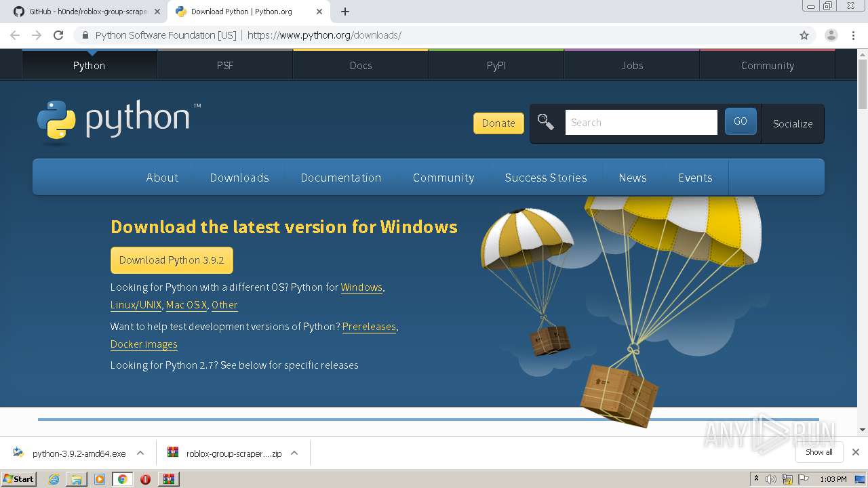868x488 pixels.
Task: Click the padlock site security icon
Action: [x=85, y=35]
